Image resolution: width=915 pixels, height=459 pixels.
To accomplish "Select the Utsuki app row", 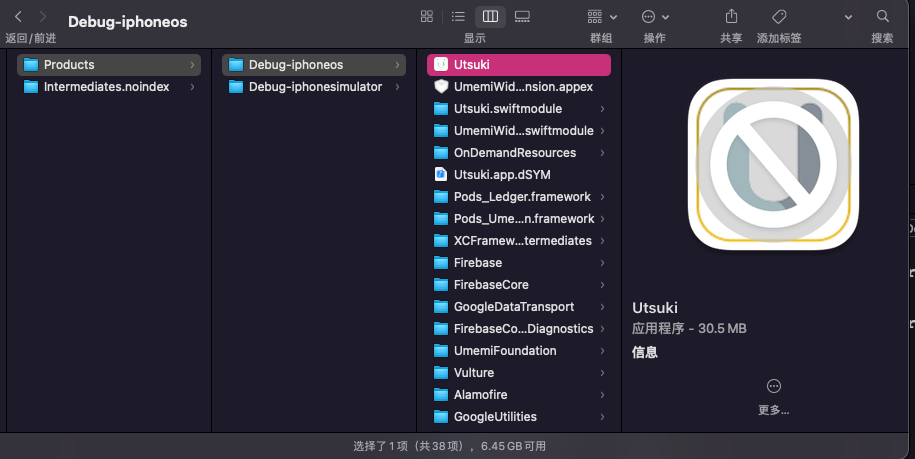I will (519, 65).
